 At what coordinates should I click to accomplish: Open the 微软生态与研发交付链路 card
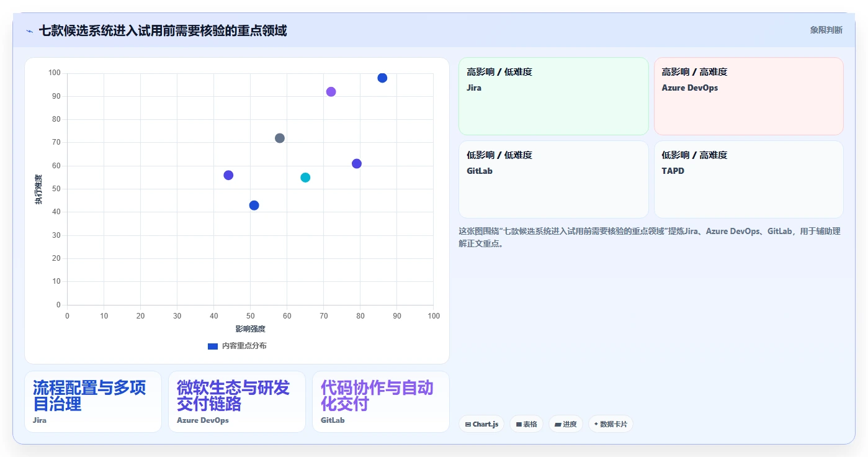(237, 402)
